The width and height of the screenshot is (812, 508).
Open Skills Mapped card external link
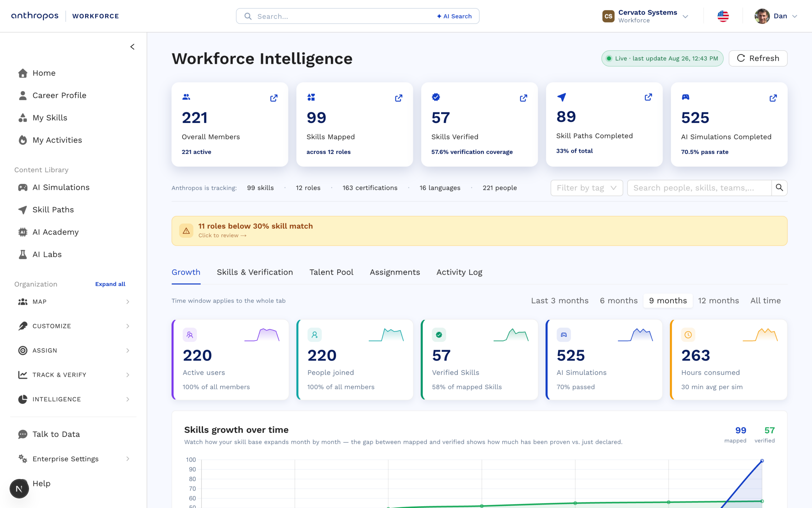399,98
